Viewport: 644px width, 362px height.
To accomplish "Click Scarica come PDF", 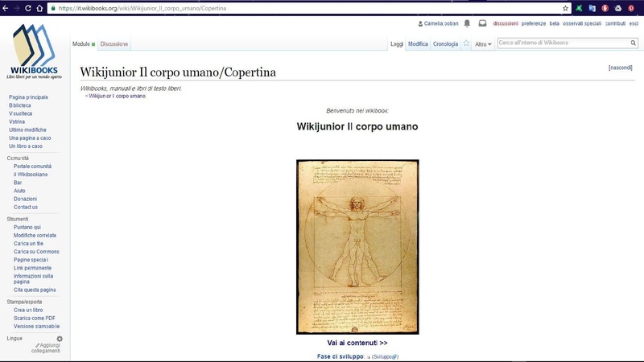I will (34, 318).
